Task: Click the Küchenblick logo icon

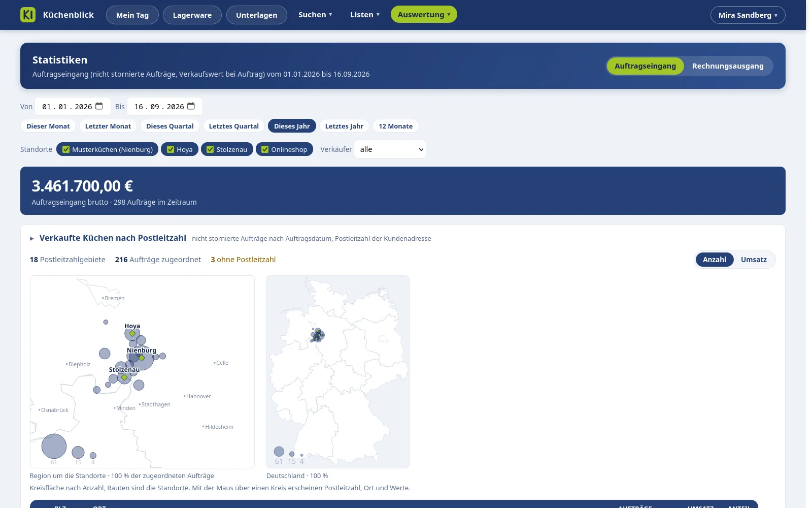Action: (28, 15)
